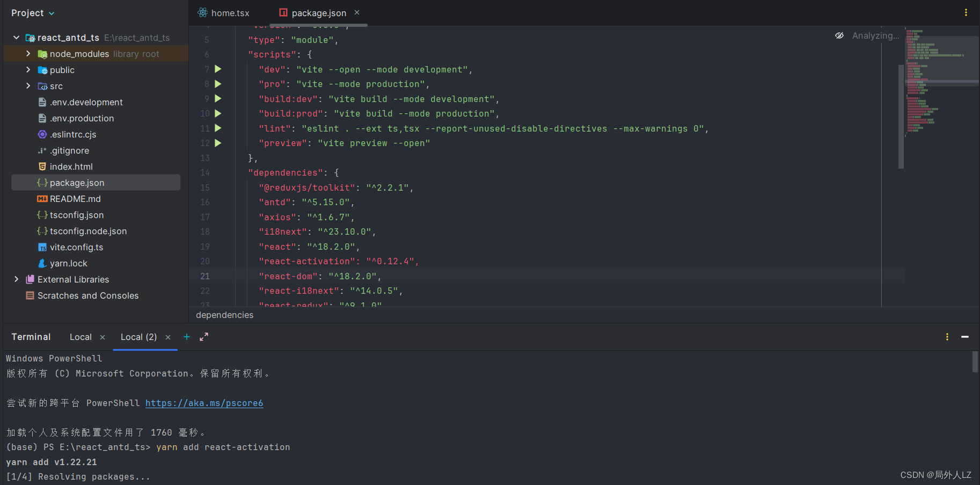The width and height of the screenshot is (980, 485).
Task: Click the dependencies breadcrumb
Action: point(224,315)
